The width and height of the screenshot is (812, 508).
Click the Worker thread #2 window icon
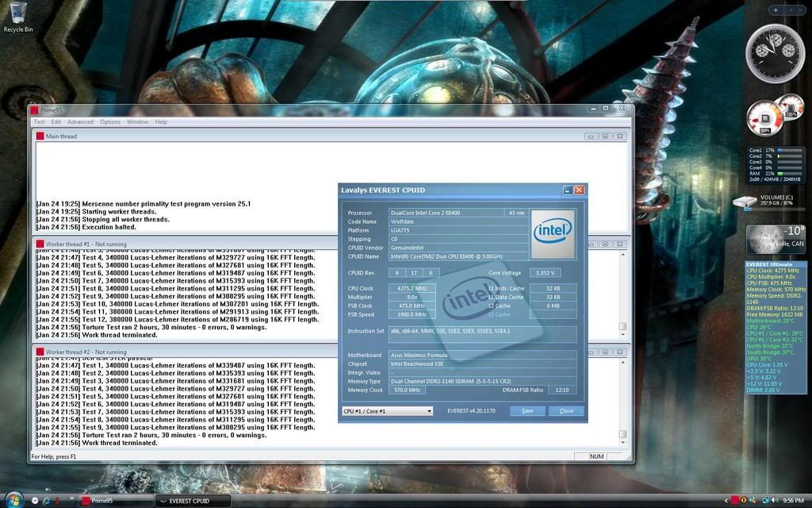click(x=40, y=352)
